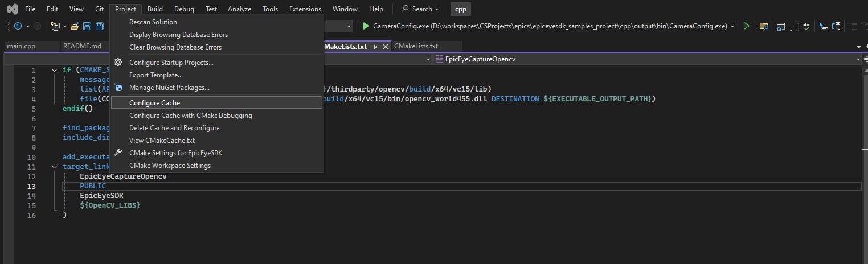Image resolution: width=868 pixels, height=264 pixels.
Task: Click the Search box in title bar
Action: (x=420, y=9)
